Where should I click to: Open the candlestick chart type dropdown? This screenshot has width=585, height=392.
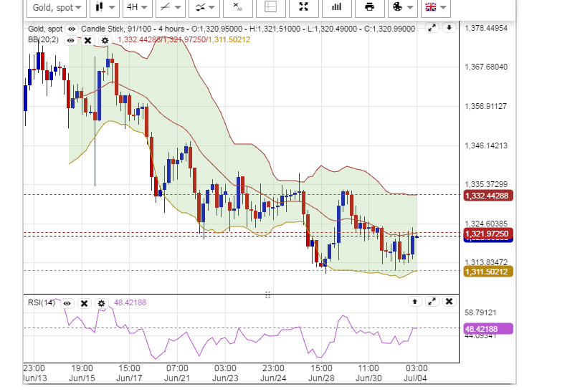pyautogui.click(x=105, y=8)
